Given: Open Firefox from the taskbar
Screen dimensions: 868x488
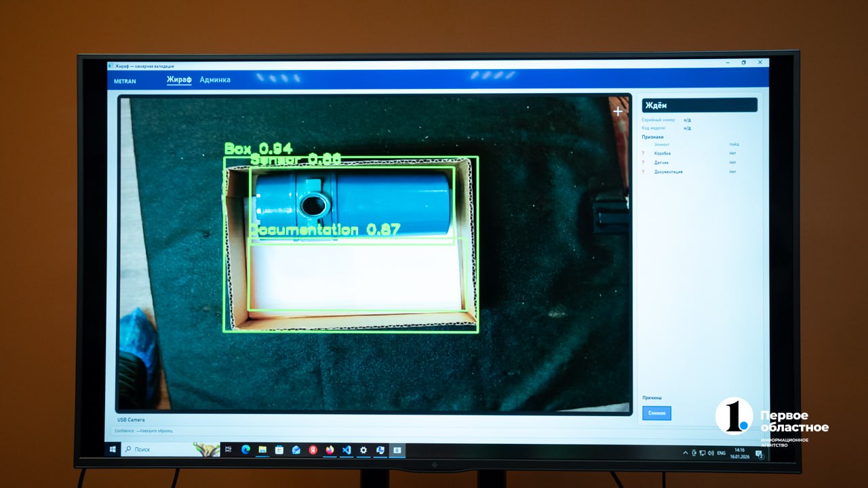Looking at the screenshot, I should coord(330,449).
